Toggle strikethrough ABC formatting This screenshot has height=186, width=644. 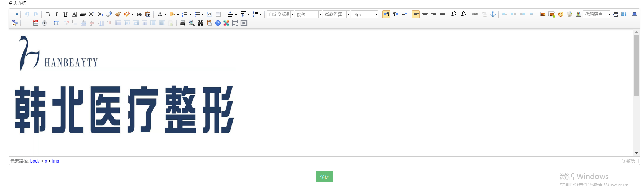(83, 14)
